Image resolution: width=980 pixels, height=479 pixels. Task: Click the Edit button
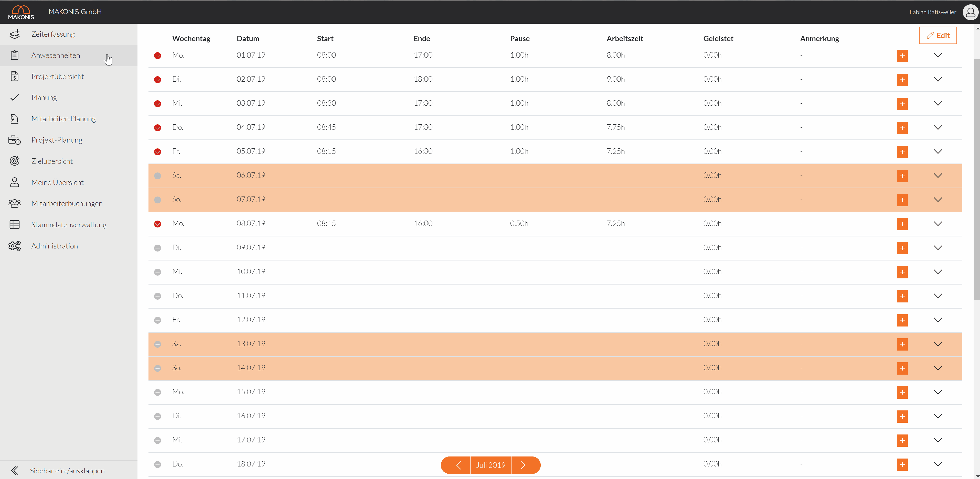tap(938, 35)
